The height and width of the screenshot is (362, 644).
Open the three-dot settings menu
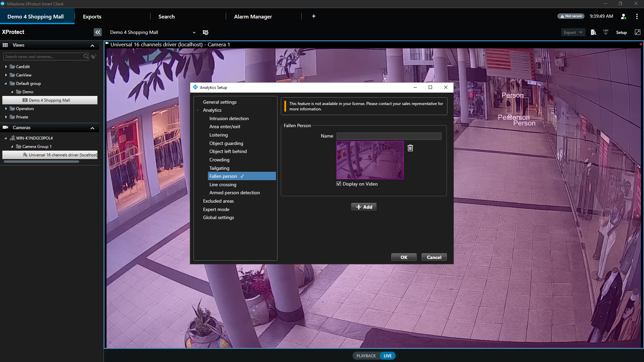point(637,16)
